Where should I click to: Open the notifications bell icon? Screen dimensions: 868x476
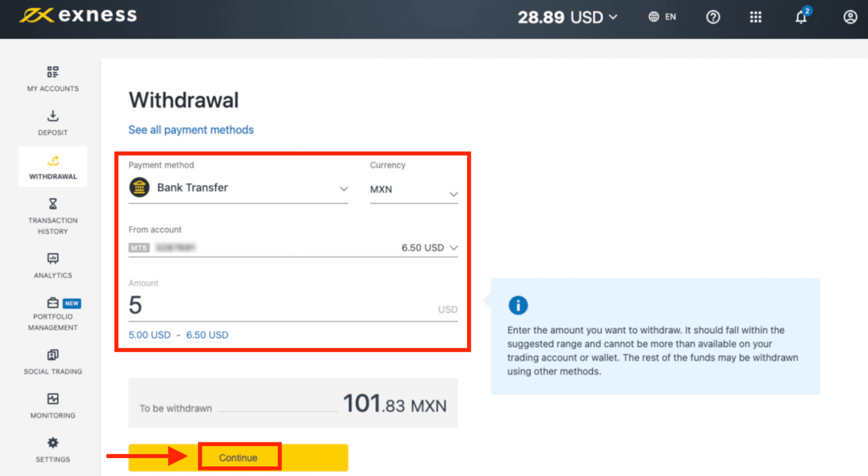click(801, 17)
